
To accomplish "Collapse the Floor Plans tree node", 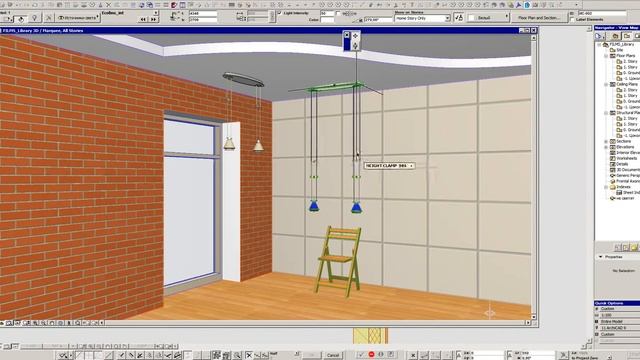I will point(606,56).
